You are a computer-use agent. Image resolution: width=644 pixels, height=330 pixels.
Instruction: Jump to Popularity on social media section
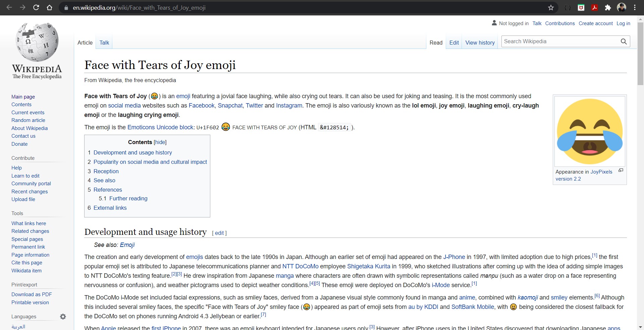click(x=150, y=162)
